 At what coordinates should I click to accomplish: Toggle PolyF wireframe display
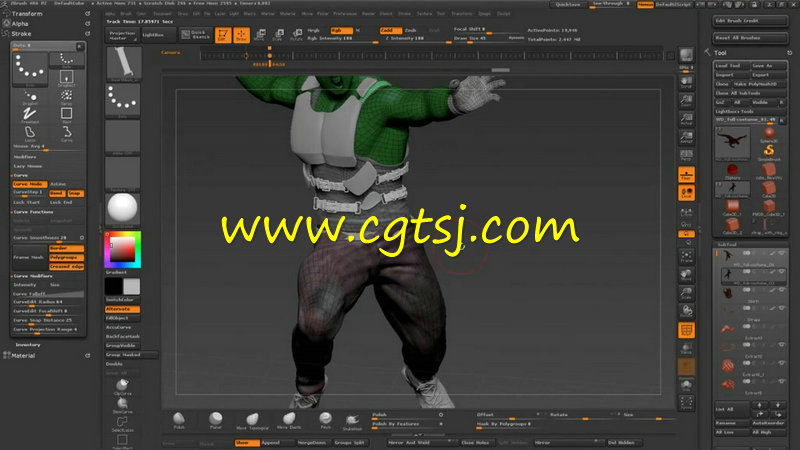(686, 330)
